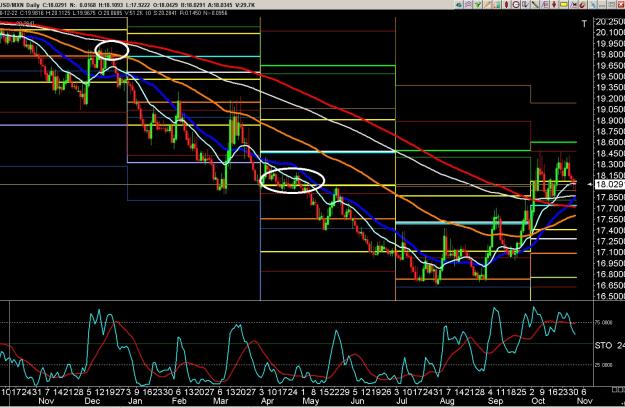The width and height of the screenshot is (625, 408).
Task: Click the red close button of chart
Action: coord(620,5)
